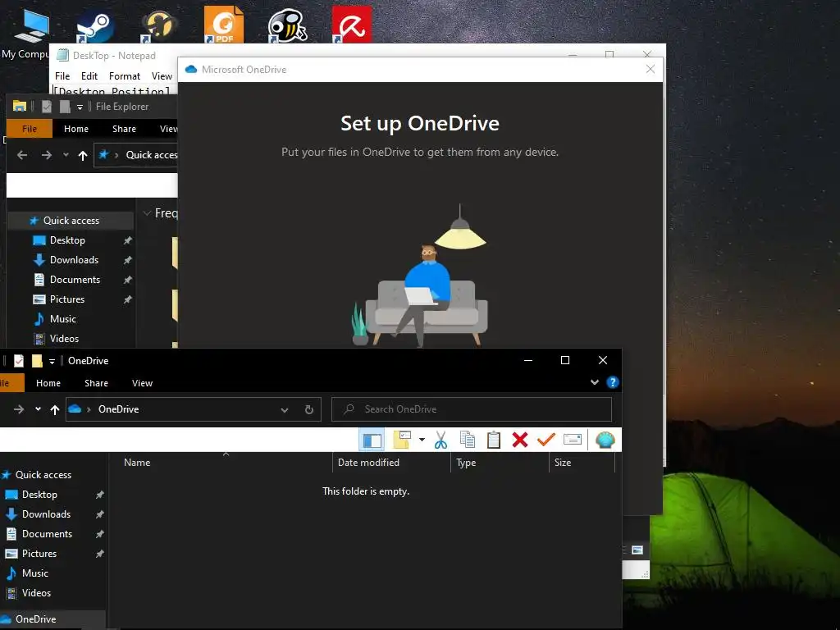Go up one level in OneDrive window
Screen dimensions: 840x630
55,410
